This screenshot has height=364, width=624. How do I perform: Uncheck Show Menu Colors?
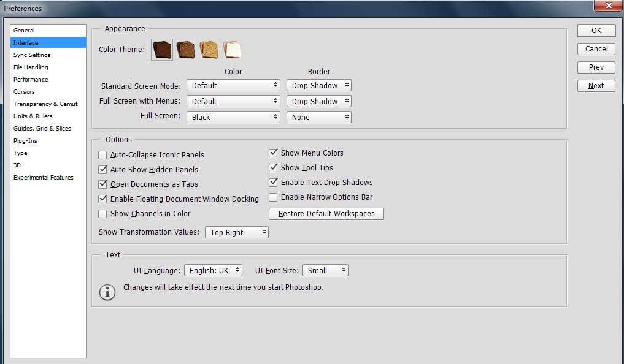273,153
